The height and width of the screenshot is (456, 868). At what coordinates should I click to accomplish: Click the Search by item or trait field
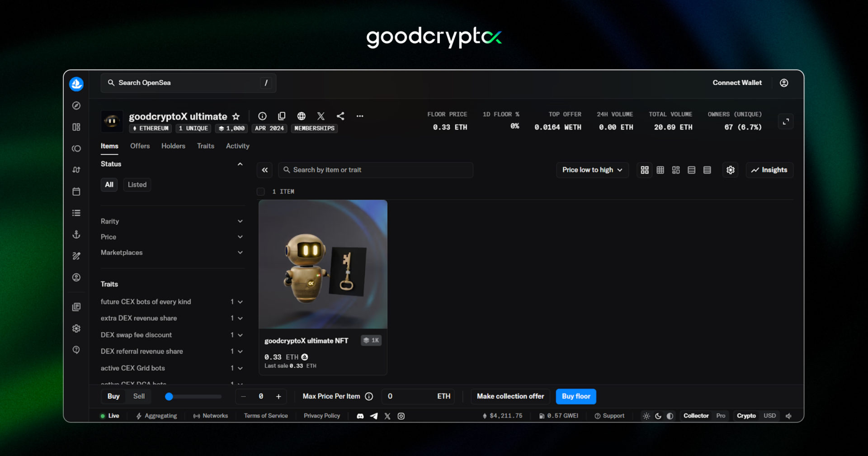point(375,170)
